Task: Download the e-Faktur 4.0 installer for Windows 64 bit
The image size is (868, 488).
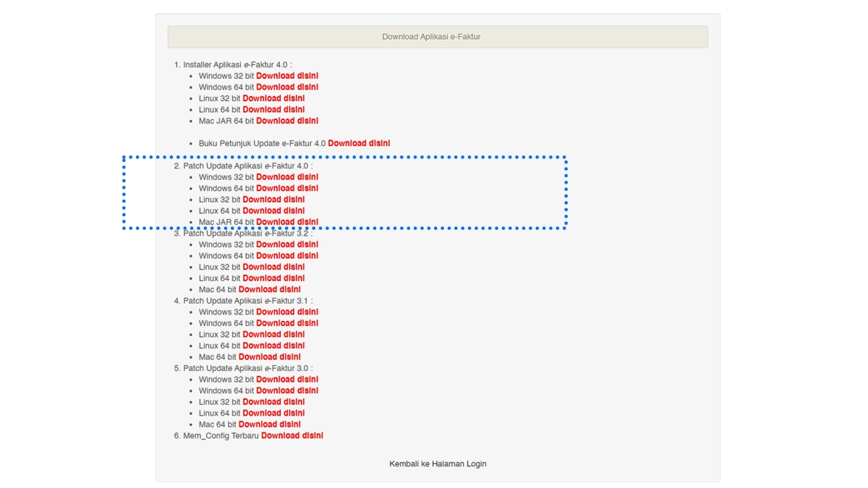Action: pyautogui.click(x=287, y=87)
